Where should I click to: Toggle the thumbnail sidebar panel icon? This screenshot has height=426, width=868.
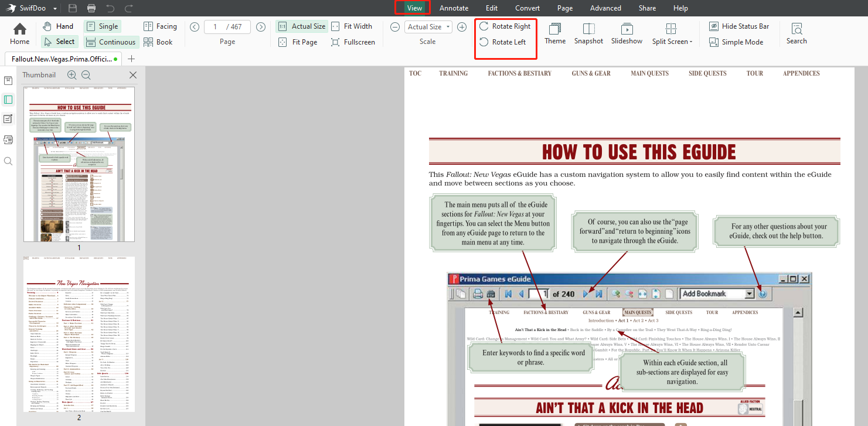(x=8, y=100)
